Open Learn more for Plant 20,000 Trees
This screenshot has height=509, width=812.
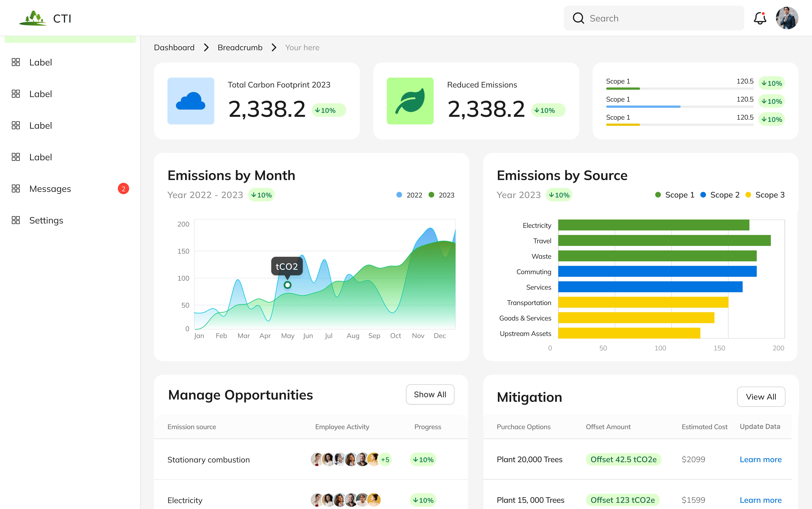pos(761,459)
